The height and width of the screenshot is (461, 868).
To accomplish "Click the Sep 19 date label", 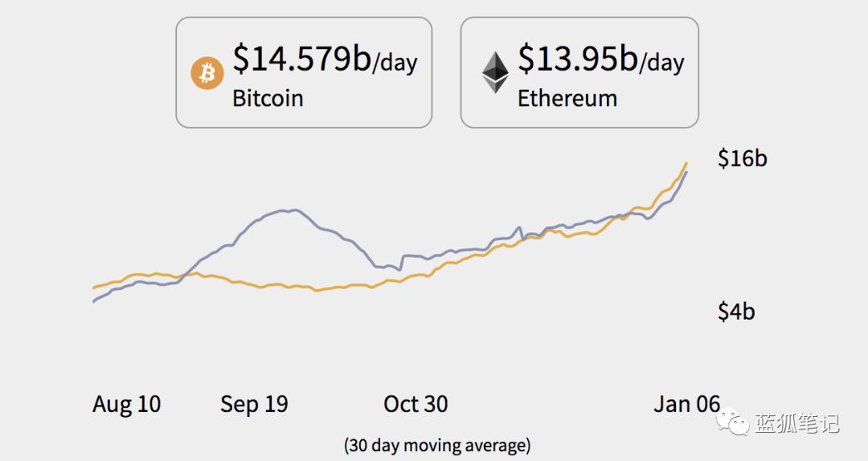I will coord(254,405).
